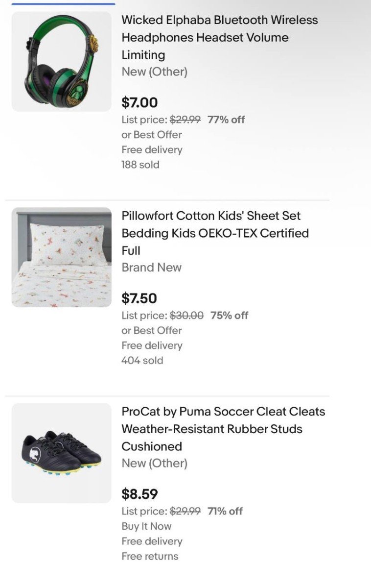Open the ProCat soccer cleats product image
371x588 pixels.
click(61, 453)
